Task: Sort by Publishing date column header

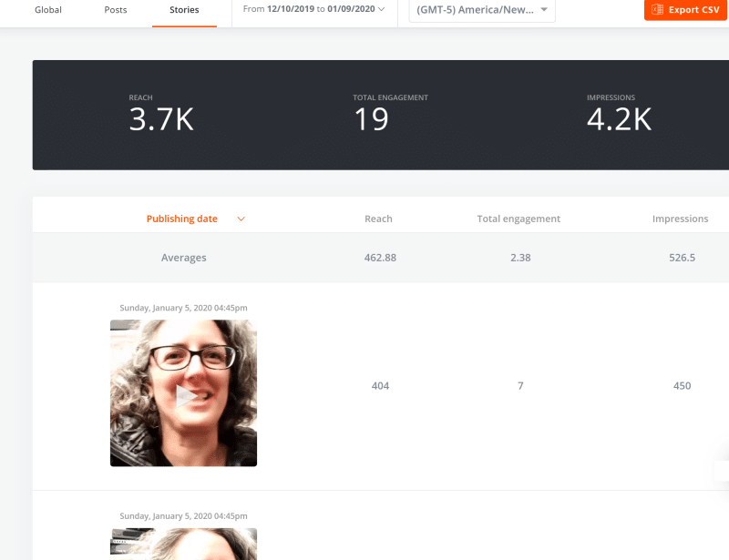Action: (182, 219)
